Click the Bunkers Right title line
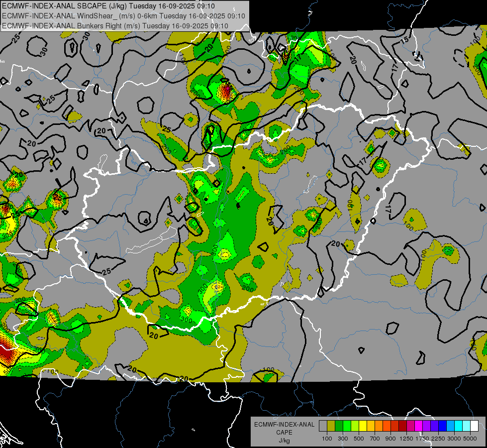Viewport: 487px width, 448px height. coord(115,26)
